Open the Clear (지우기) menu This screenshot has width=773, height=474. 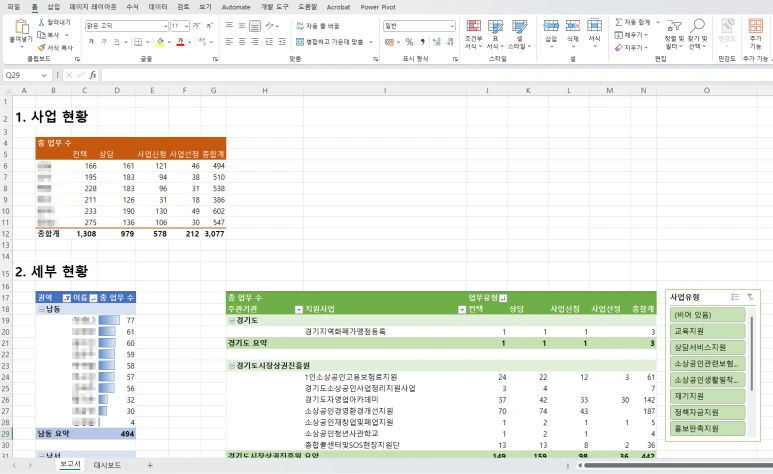(631, 47)
